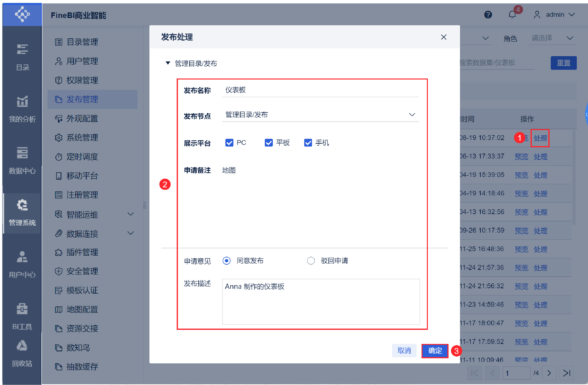Click the 用户中心 sidebar icon
Image resolution: width=588 pixels, height=385 pixels.
(x=22, y=257)
